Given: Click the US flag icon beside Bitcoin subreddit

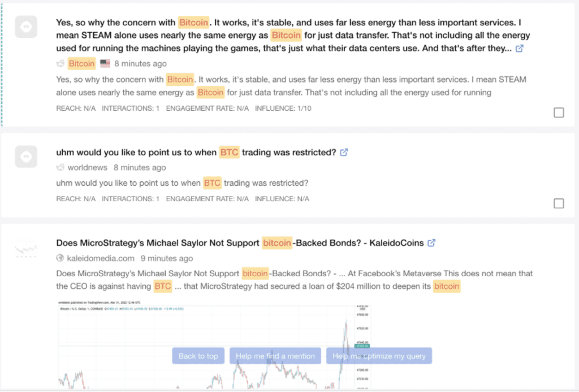Looking at the screenshot, I should [105, 63].
